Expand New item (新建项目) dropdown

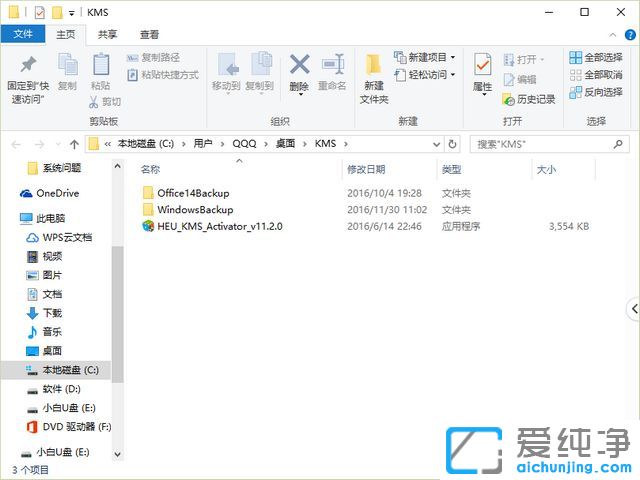453,58
